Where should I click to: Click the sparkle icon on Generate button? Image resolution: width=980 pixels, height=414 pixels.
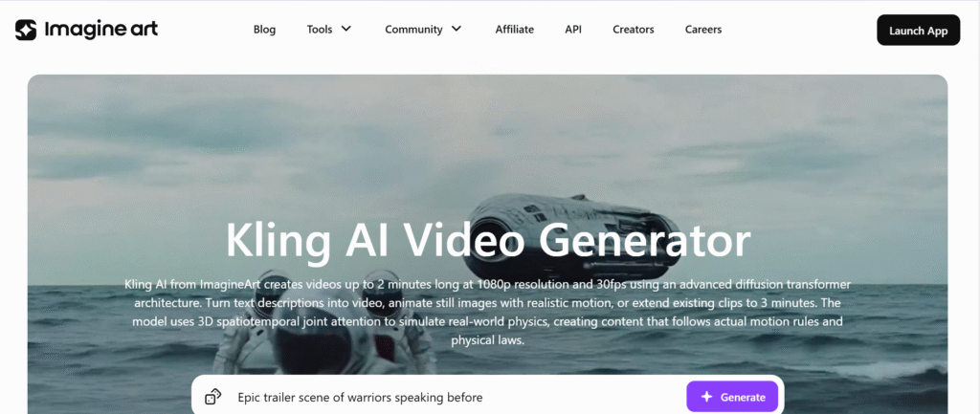(x=707, y=397)
